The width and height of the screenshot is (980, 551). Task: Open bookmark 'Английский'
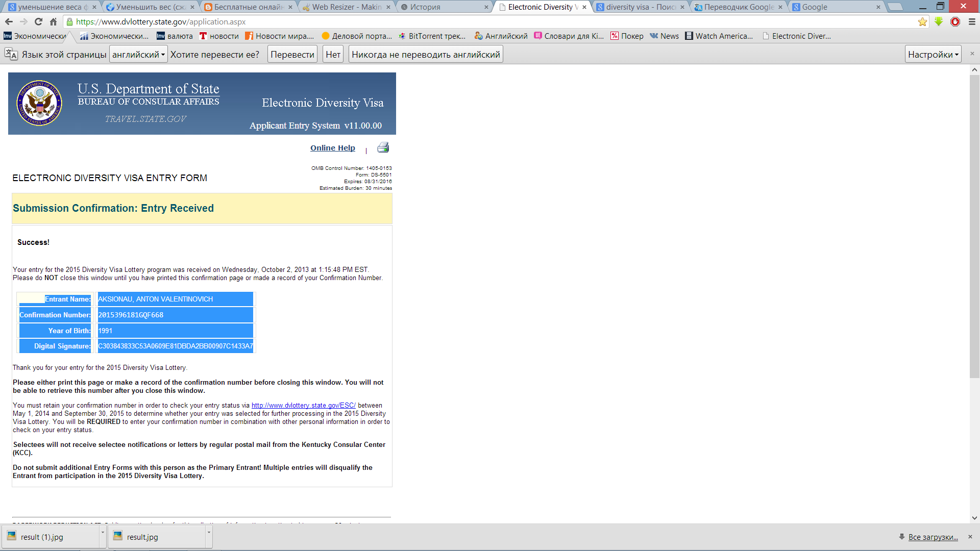(x=501, y=36)
